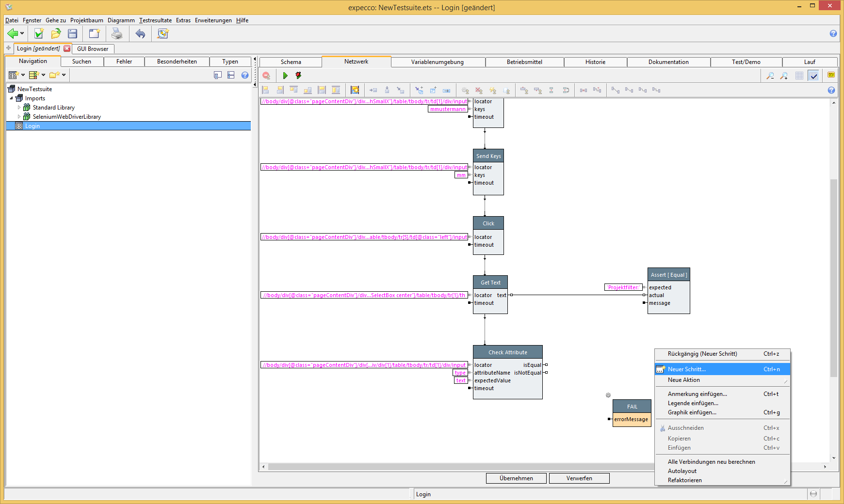Toggle the grid display in diagram

799,76
